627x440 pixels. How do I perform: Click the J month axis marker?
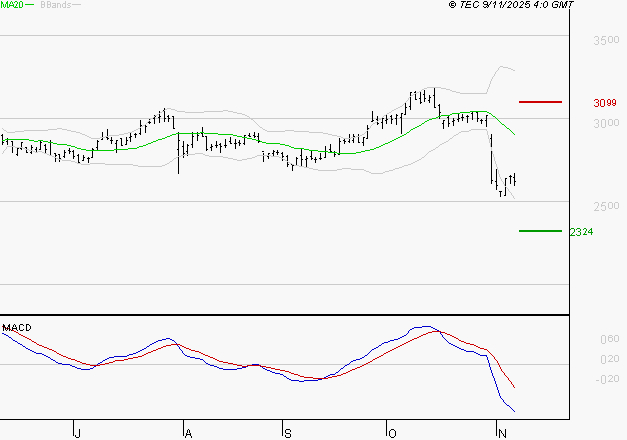78,433
